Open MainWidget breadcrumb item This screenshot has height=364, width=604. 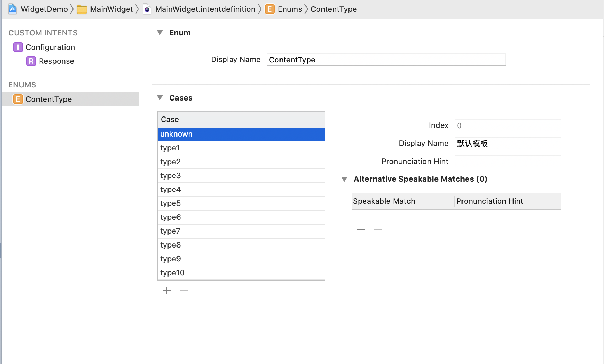pos(111,9)
